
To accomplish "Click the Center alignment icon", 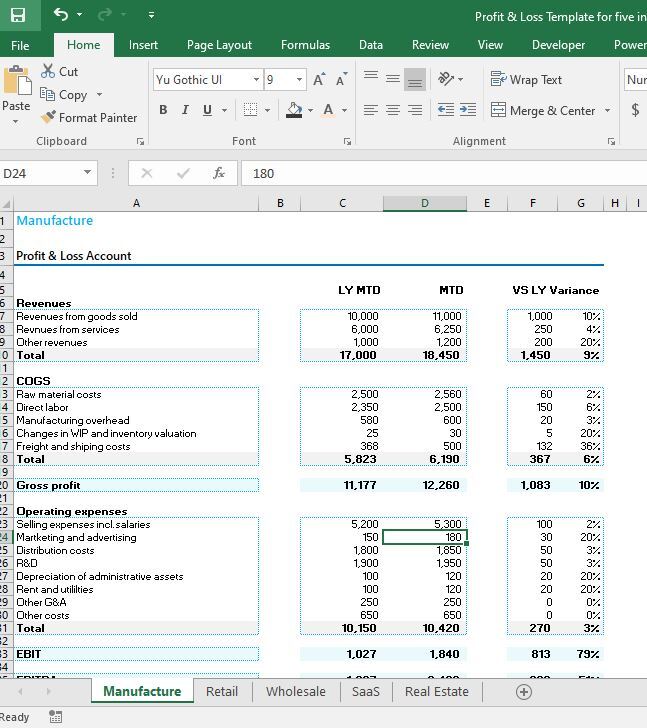I will (x=393, y=110).
